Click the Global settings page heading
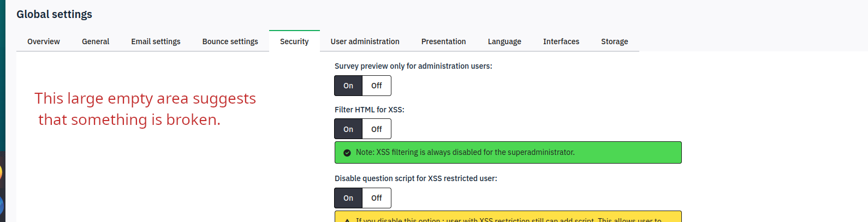868x222 pixels. 54,14
